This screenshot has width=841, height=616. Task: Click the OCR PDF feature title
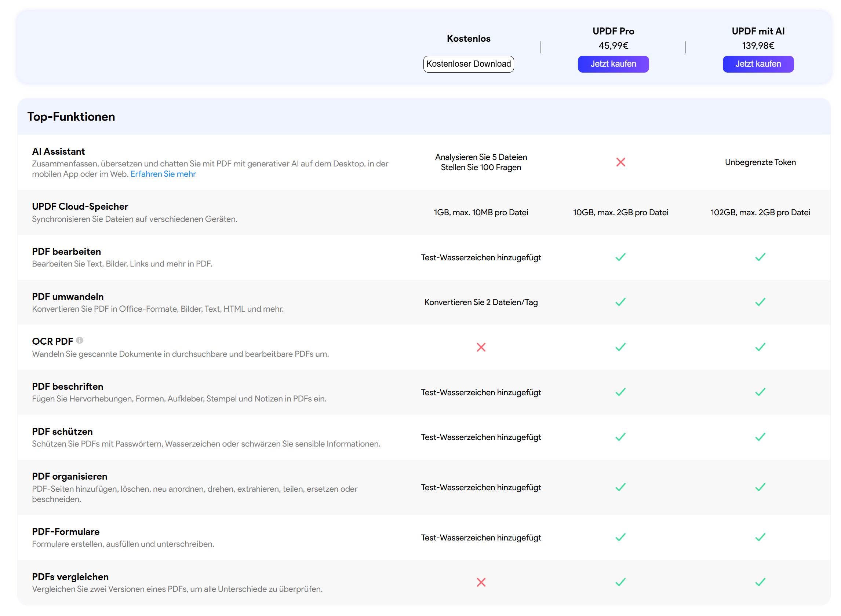pyautogui.click(x=52, y=341)
